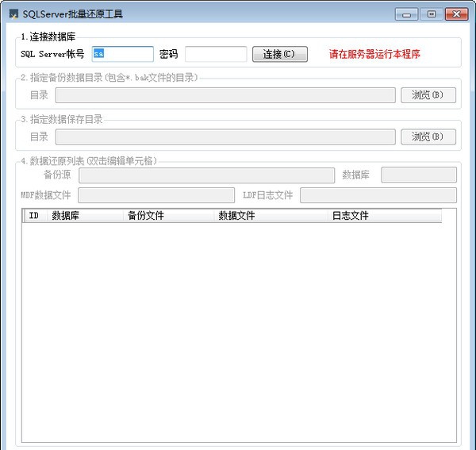476x450 pixels.
Task: Click the red 请在服务器运行本程序 notice
Action: [x=374, y=54]
